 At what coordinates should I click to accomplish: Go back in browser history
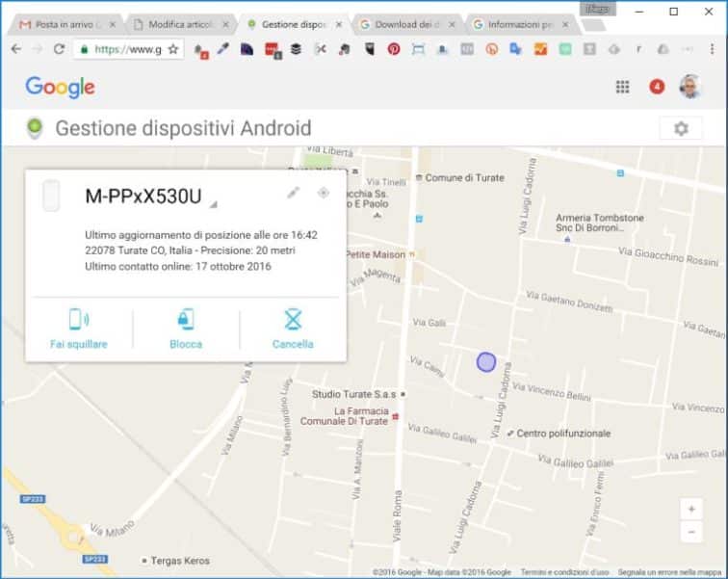point(16,49)
